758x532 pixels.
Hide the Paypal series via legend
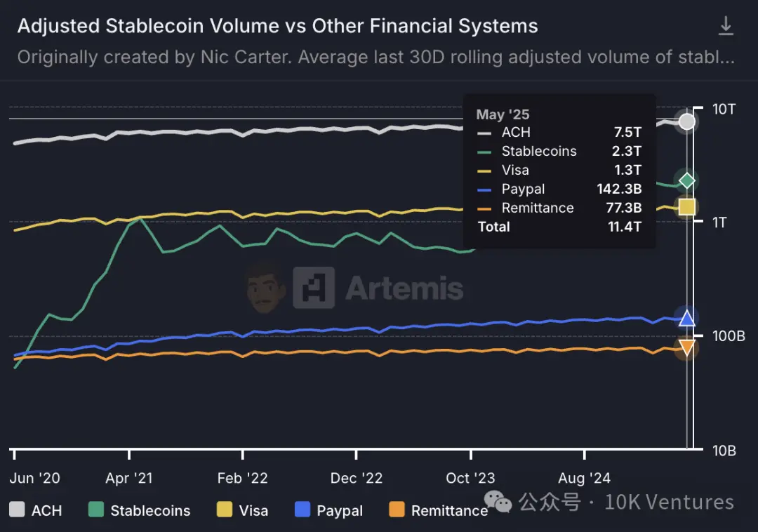329,510
